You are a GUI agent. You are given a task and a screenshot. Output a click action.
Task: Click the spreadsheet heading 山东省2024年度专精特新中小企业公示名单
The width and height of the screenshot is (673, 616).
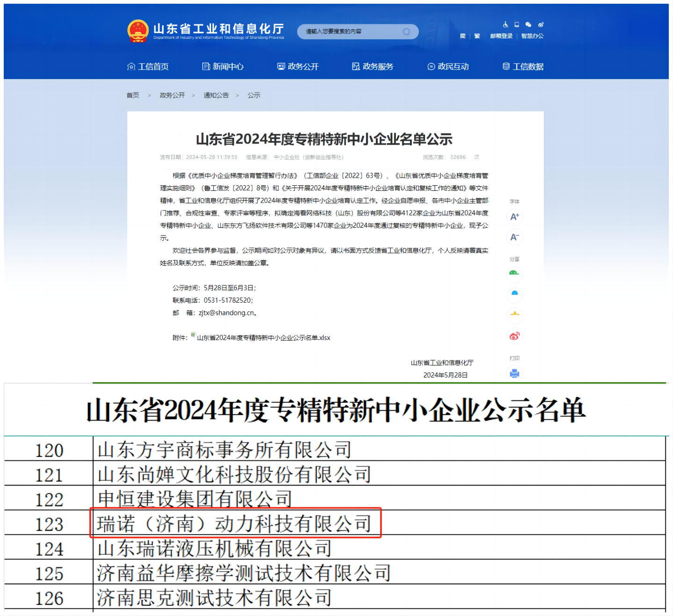pyautogui.click(x=336, y=410)
